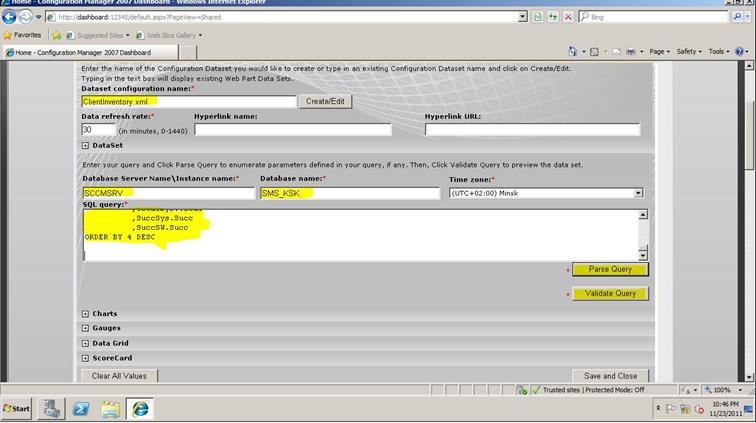The image size is (756, 423).
Task: Click the Help question mark icon
Action: click(x=739, y=51)
